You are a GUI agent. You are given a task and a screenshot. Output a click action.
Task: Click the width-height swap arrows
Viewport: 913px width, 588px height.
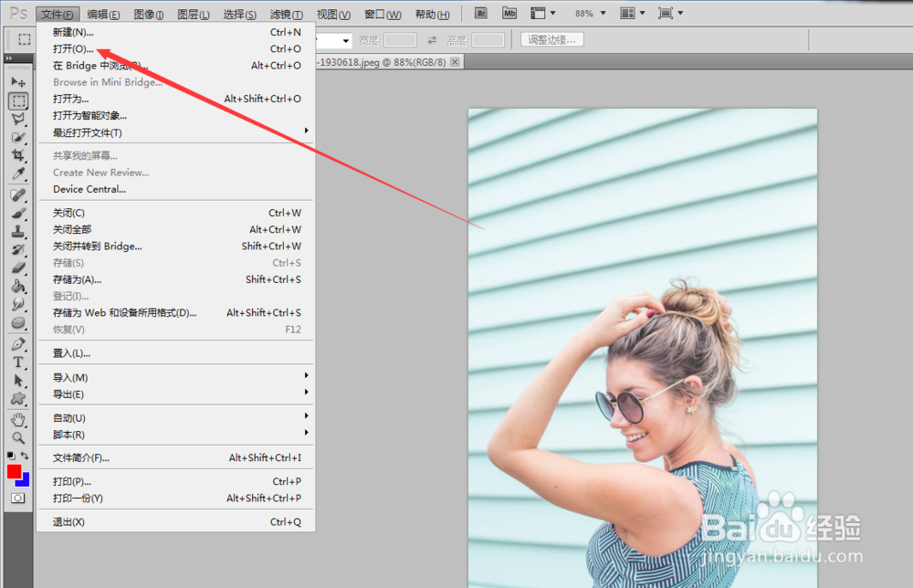432,40
